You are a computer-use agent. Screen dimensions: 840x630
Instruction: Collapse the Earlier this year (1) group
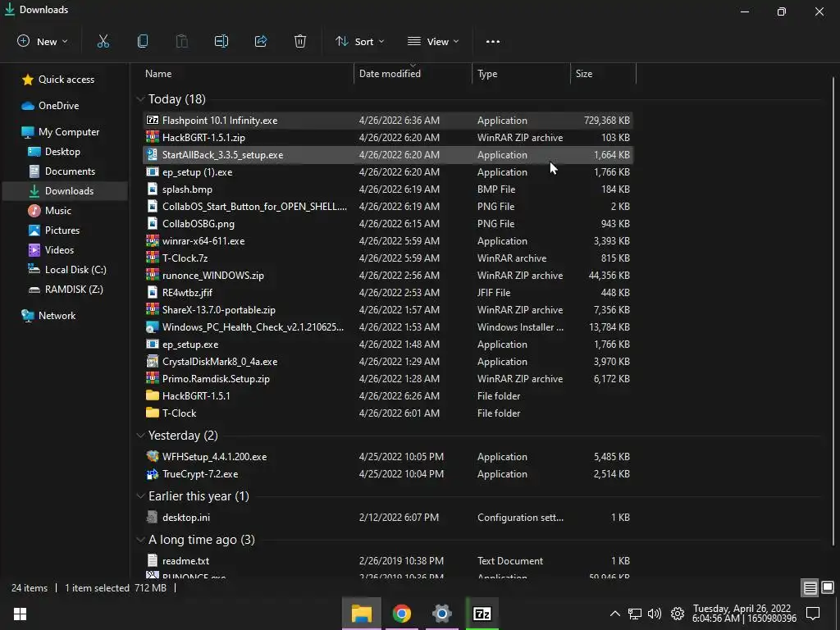tap(140, 496)
